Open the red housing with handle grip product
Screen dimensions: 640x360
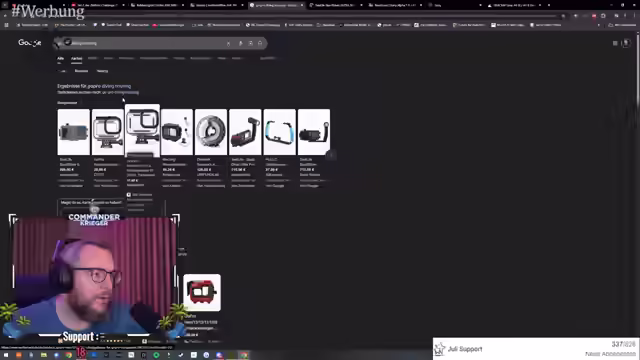(245, 132)
